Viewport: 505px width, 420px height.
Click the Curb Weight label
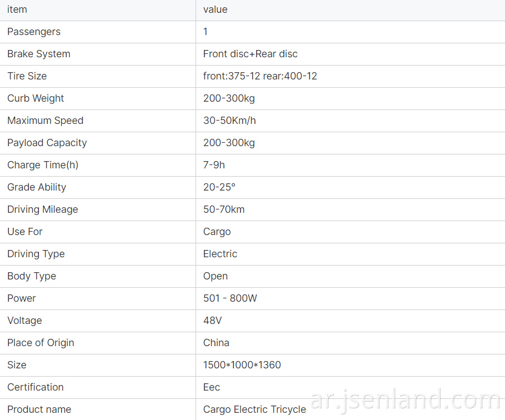coord(36,98)
